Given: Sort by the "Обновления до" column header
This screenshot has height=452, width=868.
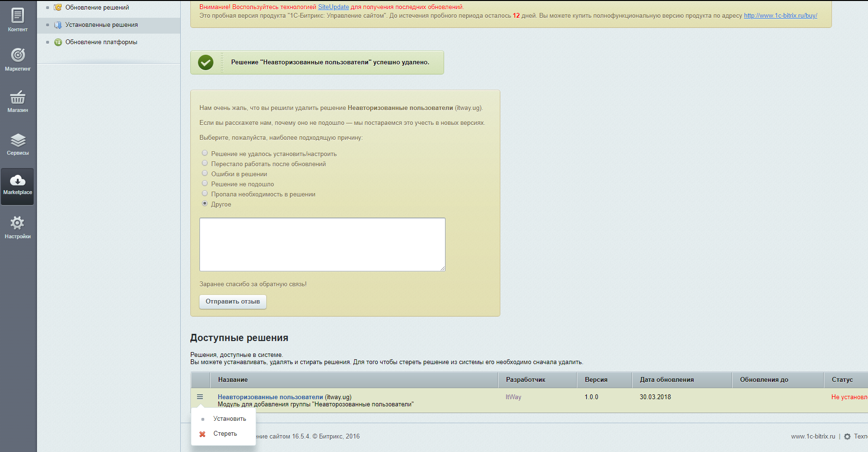Looking at the screenshot, I should 778,380.
